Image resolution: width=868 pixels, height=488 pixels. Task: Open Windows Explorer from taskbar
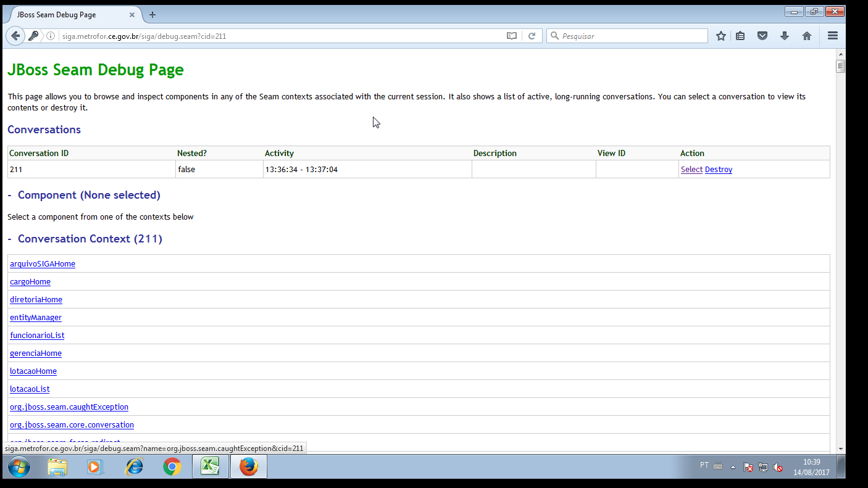[x=57, y=467]
